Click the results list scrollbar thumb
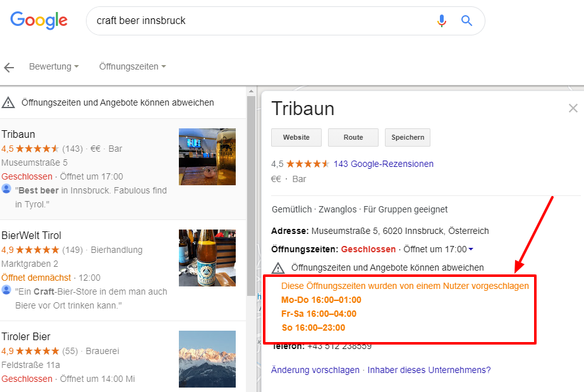584x392 pixels. click(251, 195)
